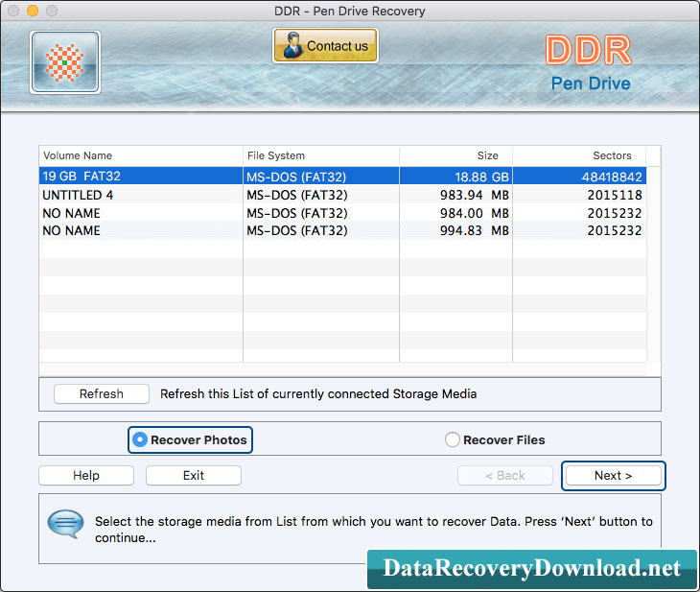Select NO NAME volume sized 994.83 MB
Screen dimensions: 700x592
coord(342,230)
